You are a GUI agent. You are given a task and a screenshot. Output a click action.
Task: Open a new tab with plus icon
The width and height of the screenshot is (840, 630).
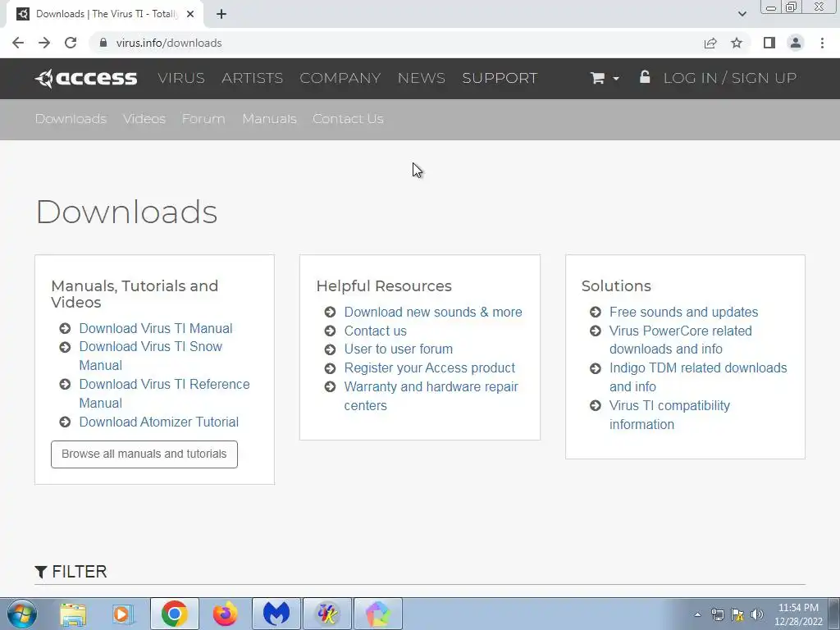(221, 14)
